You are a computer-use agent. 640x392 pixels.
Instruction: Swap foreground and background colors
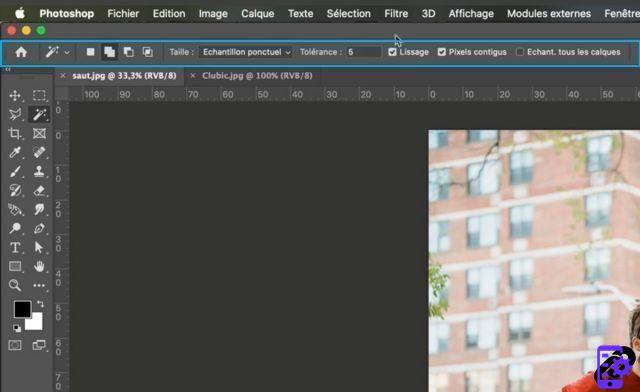point(40,304)
